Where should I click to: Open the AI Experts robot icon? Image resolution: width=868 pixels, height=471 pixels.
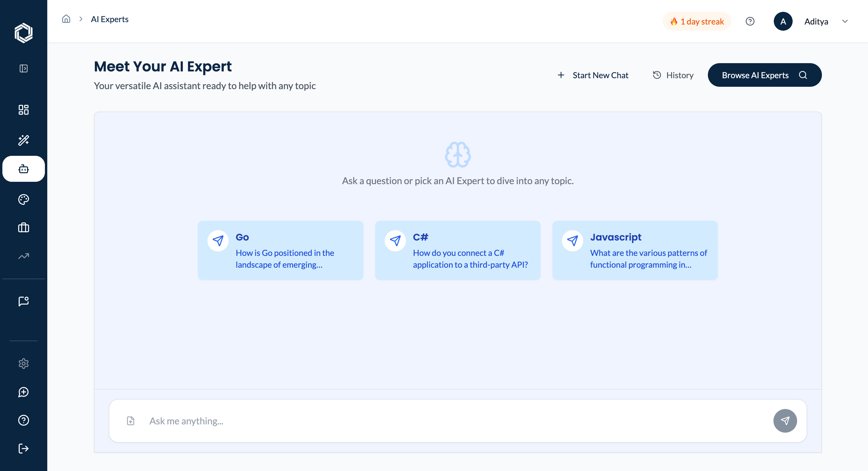point(24,169)
